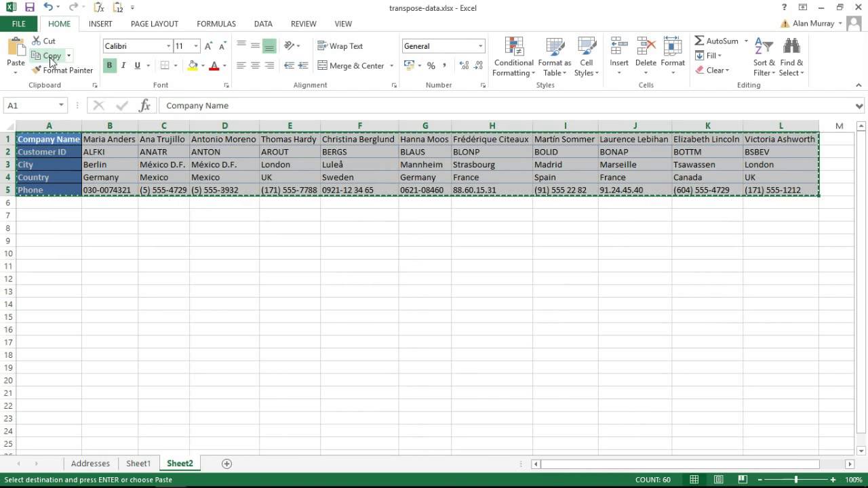Toggle italic formatting

(123, 66)
